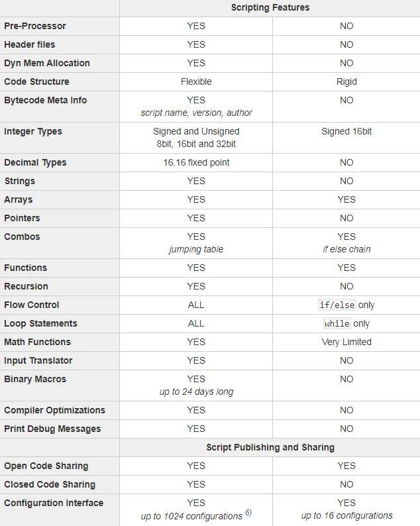
Task: Click the Flexible cell in Code Structure
Action: [196, 81]
